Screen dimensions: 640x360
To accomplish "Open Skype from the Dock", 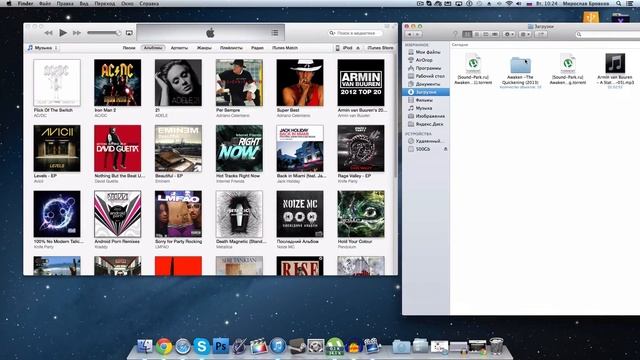I will [201, 346].
